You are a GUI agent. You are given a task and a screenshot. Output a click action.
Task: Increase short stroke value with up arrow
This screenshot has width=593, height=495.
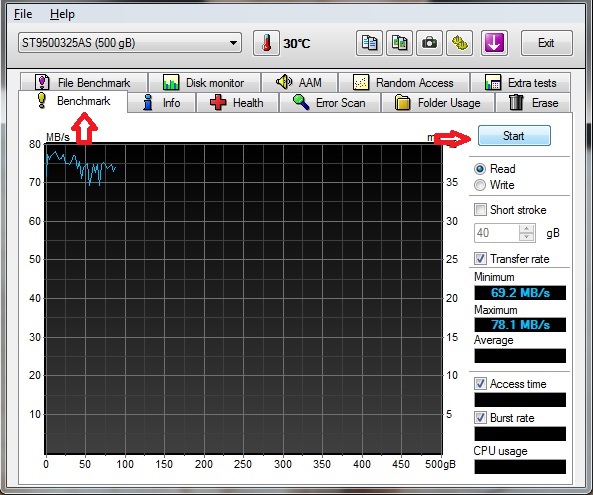pyautogui.click(x=526, y=229)
